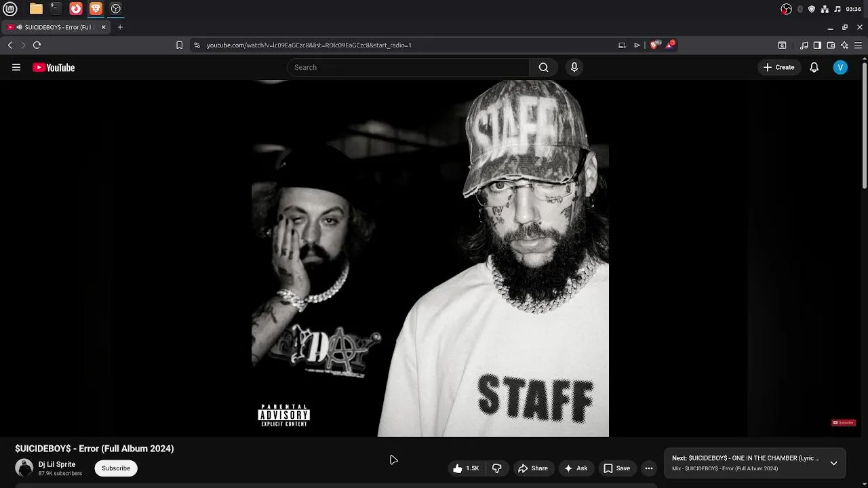Open a new browser tab
868x488 pixels.
point(120,27)
